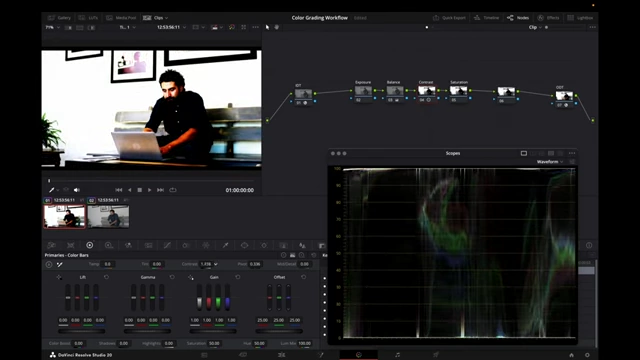This screenshot has height=360, width=640.
Task: Open the Color Match palette icon
Action: pyautogui.click(x=71, y=245)
